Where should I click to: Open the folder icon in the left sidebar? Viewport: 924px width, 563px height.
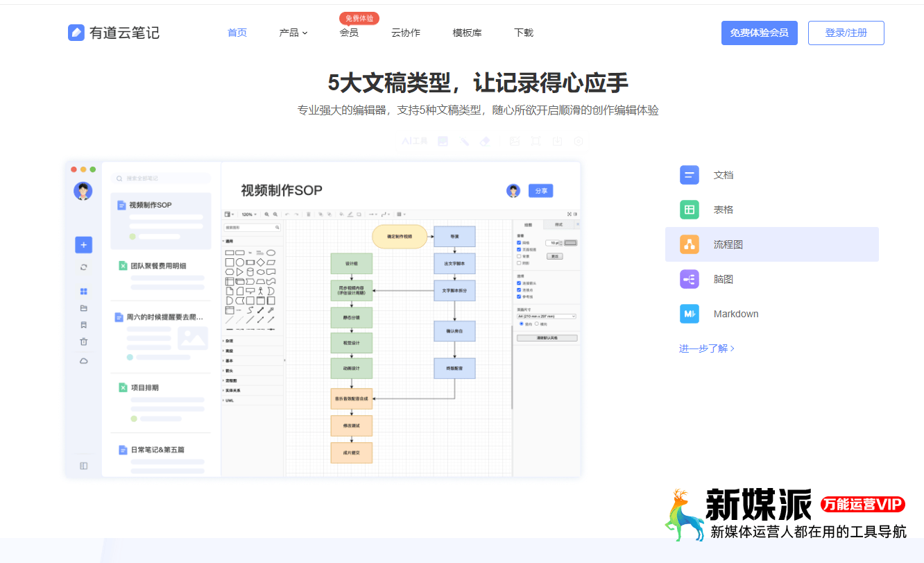83,308
